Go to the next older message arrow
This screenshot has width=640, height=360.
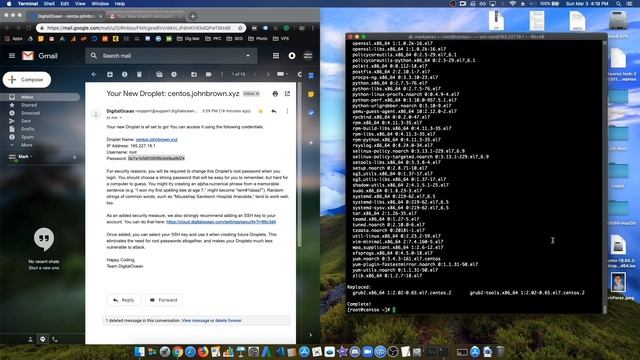[268, 74]
